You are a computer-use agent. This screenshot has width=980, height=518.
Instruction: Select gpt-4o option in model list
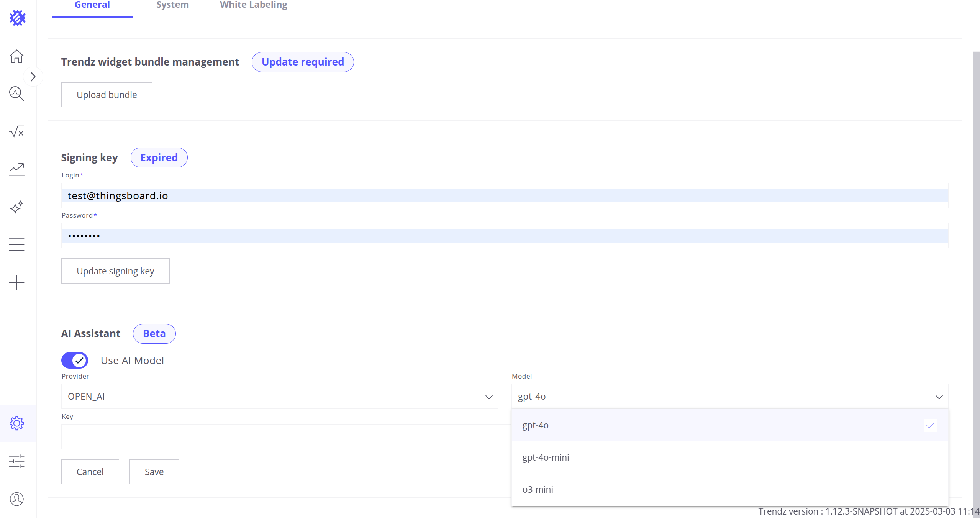[x=730, y=425]
